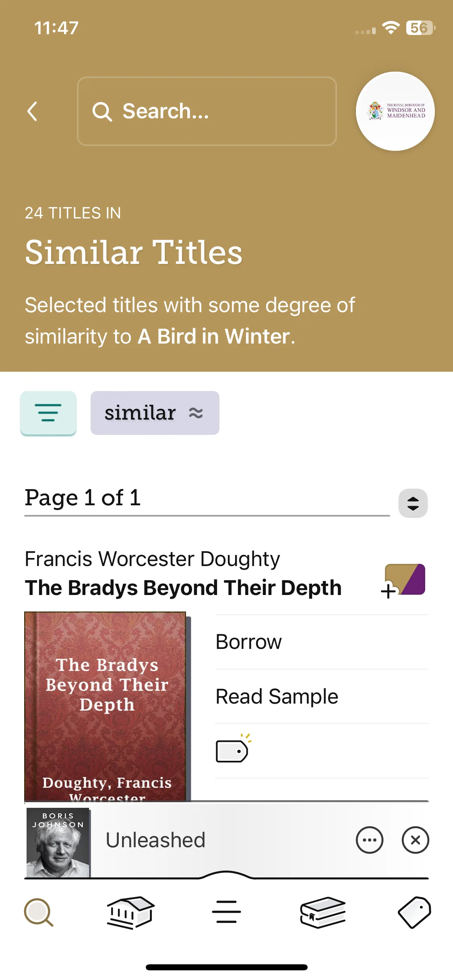The width and height of the screenshot is (453, 980).
Task: Go to the library building tab
Action: pyautogui.click(x=130, y=912)
